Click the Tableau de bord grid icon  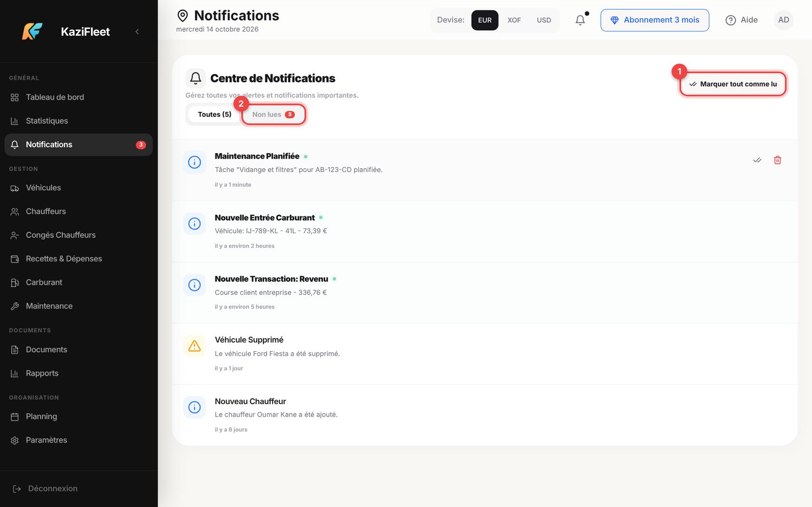15,97
